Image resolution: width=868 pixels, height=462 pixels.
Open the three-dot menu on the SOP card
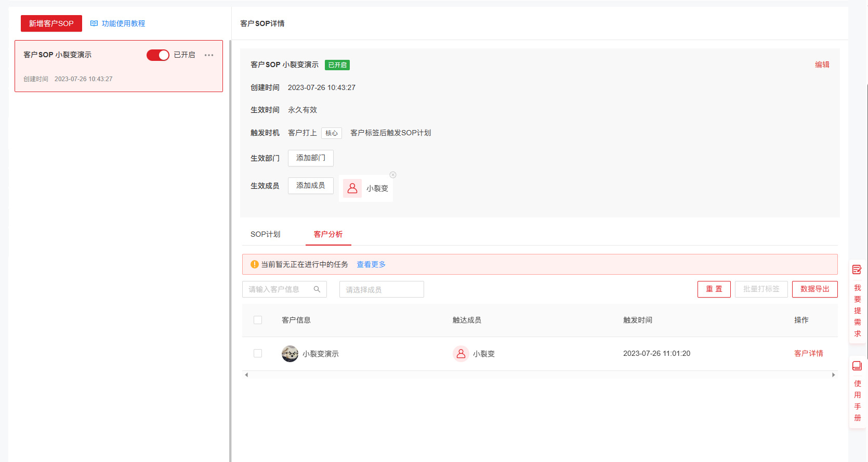tap(209, 55)
